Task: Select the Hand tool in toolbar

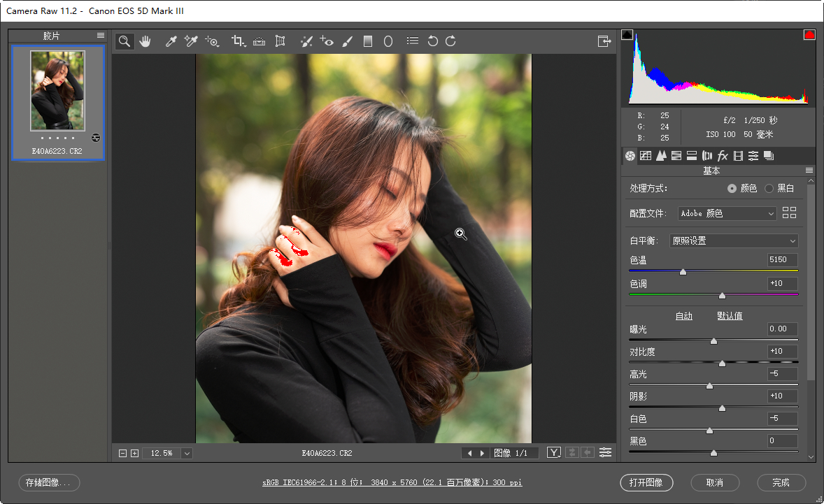Action: [x=145, y=41]
